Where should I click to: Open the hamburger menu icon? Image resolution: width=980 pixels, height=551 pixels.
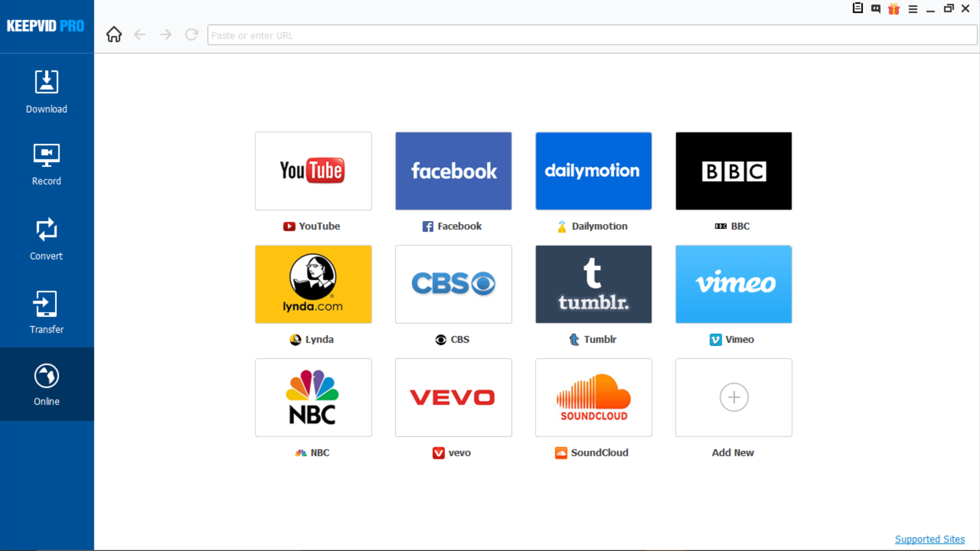pyautogui.click(x=913, y=9)
